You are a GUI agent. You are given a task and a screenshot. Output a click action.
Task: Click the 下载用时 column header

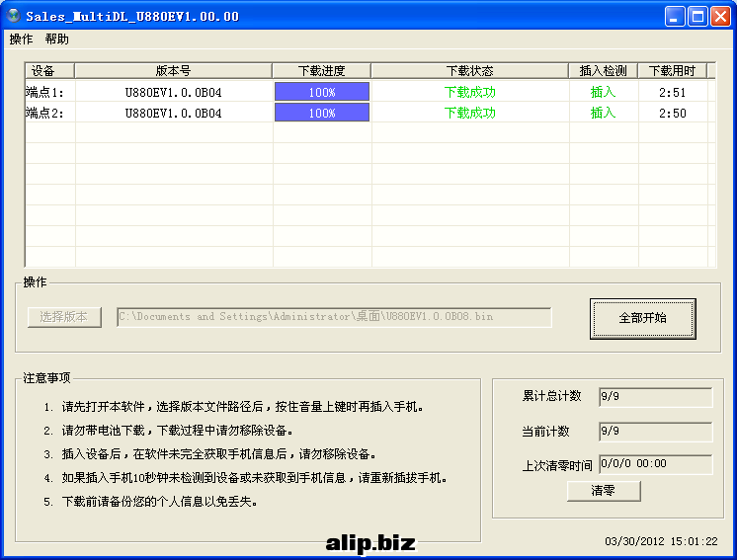[x=672, y=71]
